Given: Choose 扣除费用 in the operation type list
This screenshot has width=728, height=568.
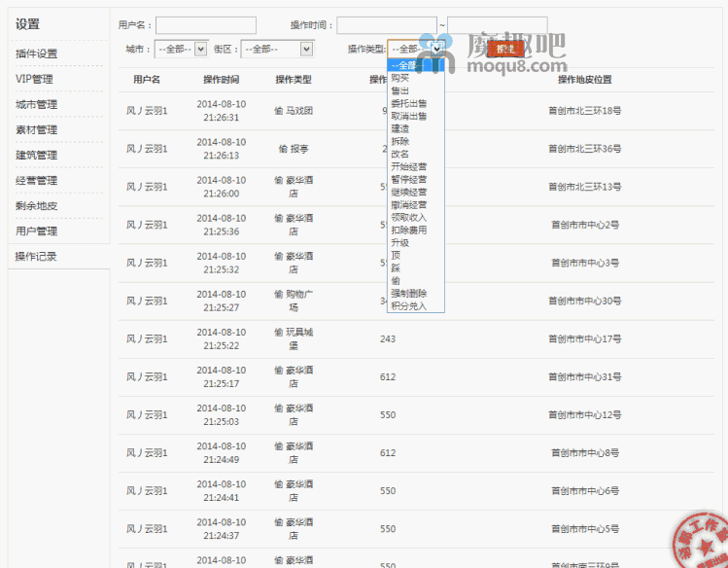Looking at the screenshot, I should coord(416,230).
